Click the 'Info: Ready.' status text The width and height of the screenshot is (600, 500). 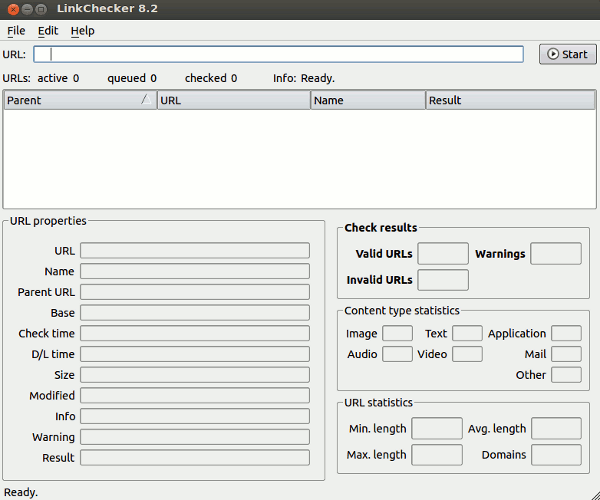[x=304, y=78]
